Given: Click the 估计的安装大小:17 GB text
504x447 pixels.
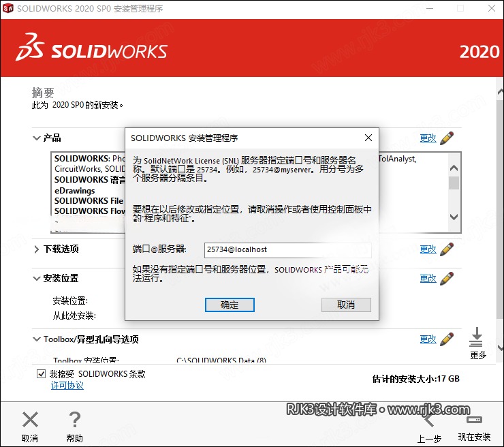Looking at the screenshot, I should coord(416,379).
